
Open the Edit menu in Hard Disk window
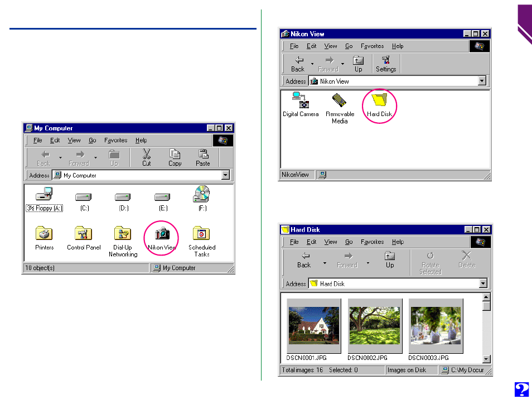tap(311, 242)
